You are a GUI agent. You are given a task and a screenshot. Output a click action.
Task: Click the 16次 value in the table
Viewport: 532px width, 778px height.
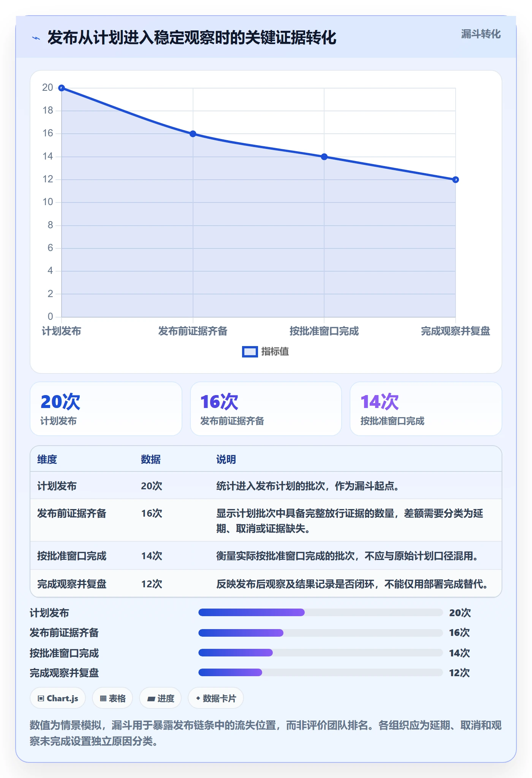(152, 513)
